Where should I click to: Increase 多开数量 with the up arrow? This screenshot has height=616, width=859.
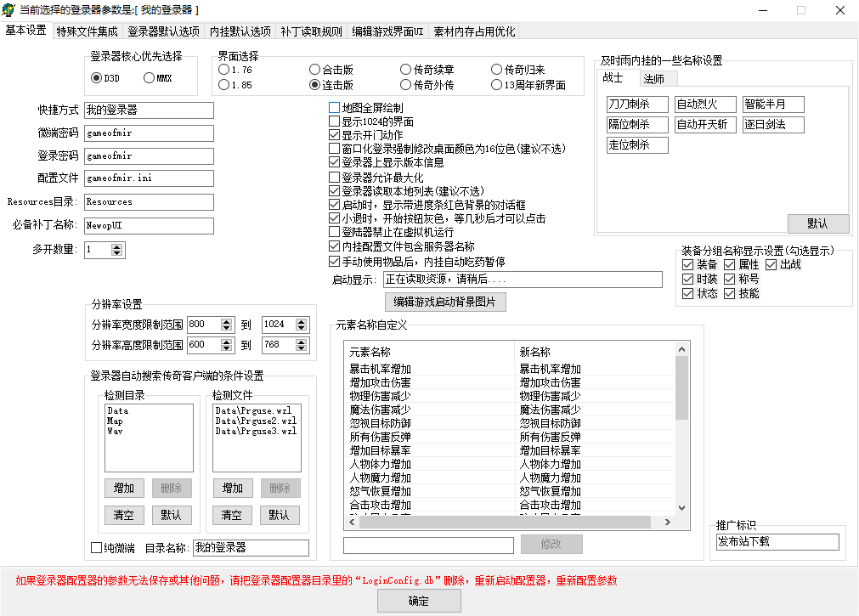coord(117,246)
